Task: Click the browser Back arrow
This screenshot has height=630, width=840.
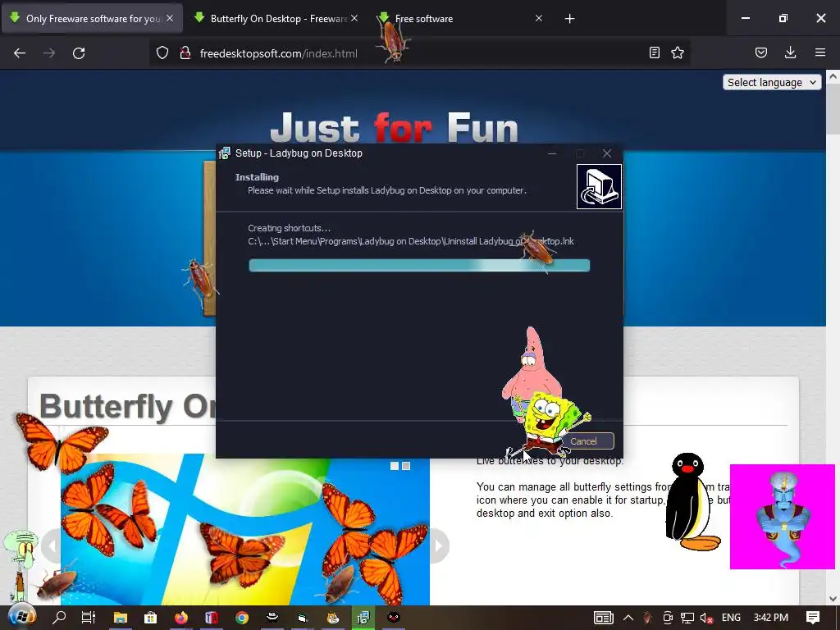Action: [20, 53]
